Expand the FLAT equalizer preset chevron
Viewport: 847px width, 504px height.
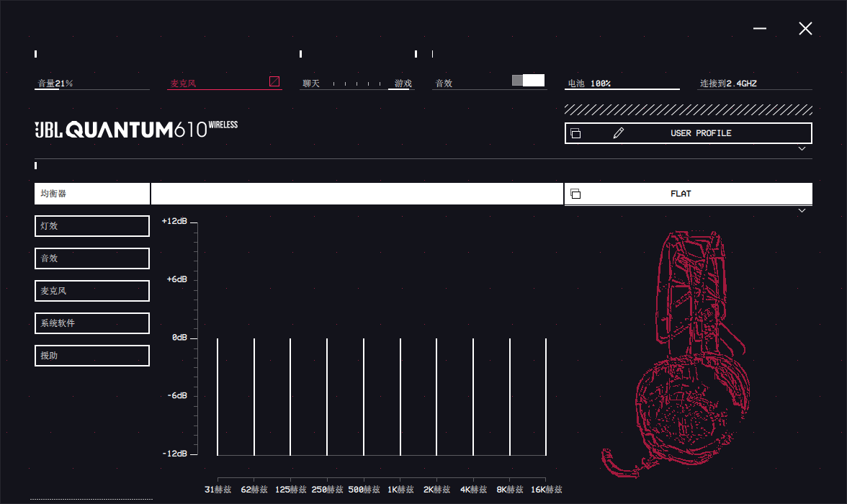tap(802, 210)
